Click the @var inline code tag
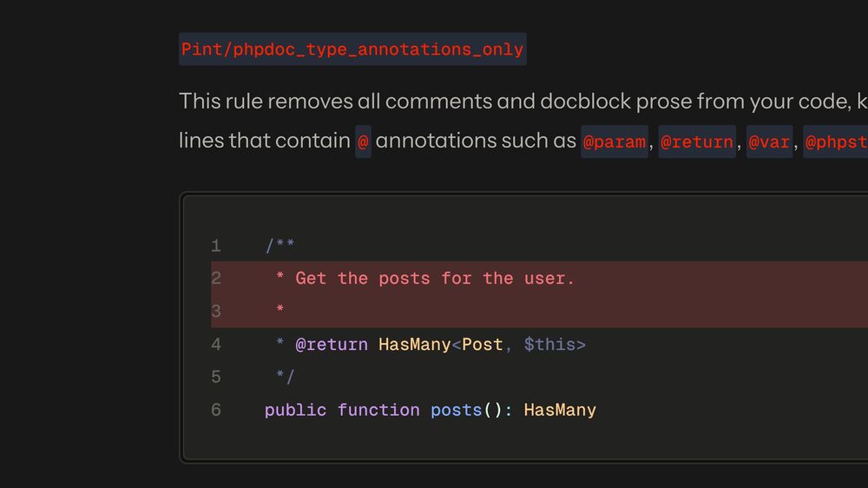The width and height of the screenshot is (868, 488). pyautogui.click(x=769, y=142)
